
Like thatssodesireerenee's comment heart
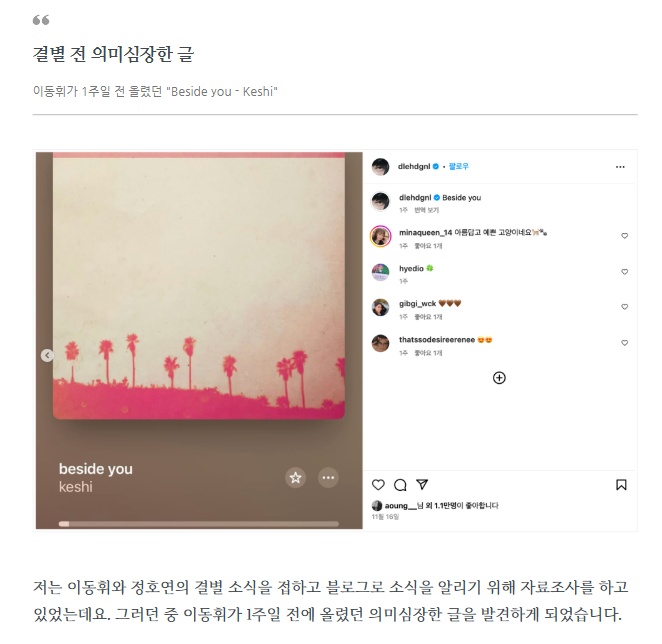pos(624,342)
